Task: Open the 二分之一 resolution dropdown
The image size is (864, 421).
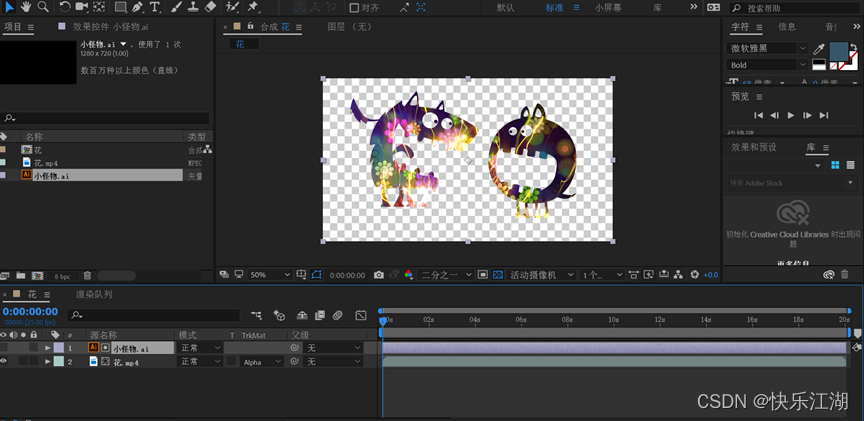Action: [x=445, y=274]
